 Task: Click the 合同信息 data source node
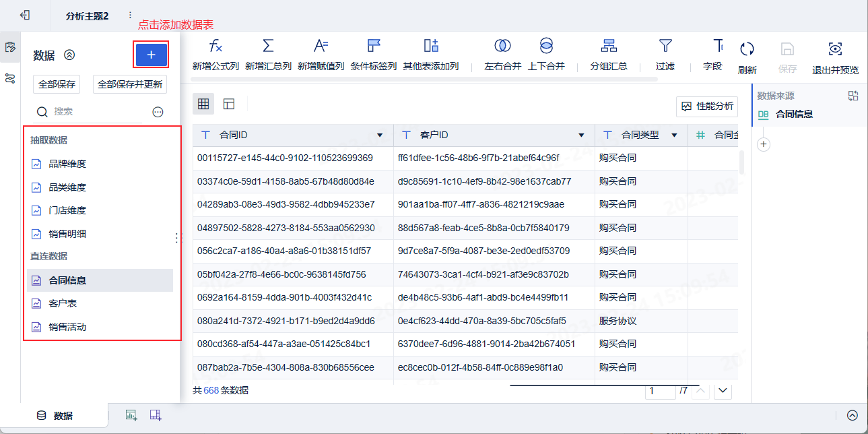[x=810, y=115]
